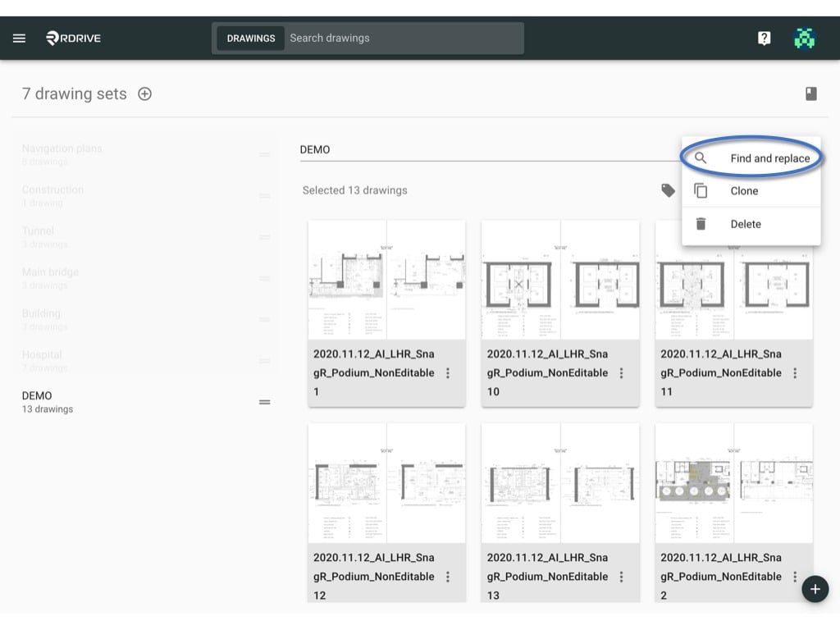840x630 pixels.
Task: Choose Clone from the menu
Action: coord(751,190)
